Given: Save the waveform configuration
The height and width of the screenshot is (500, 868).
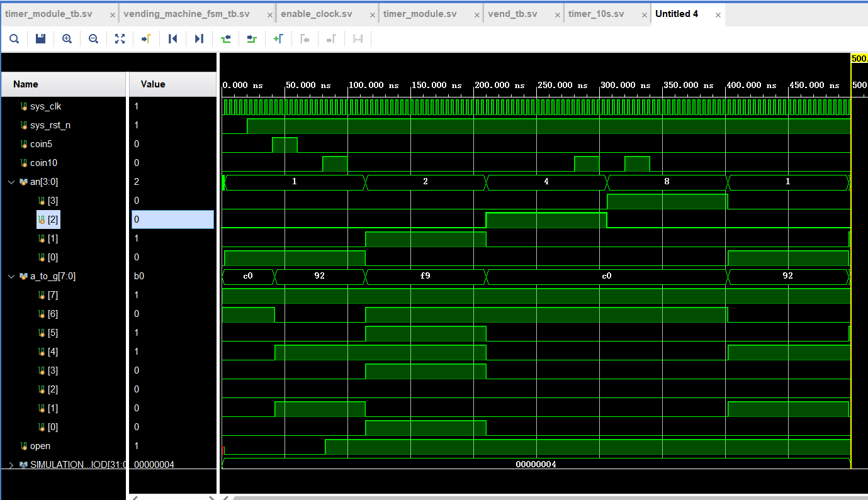Looking at the screenshot, I should 40,39.
